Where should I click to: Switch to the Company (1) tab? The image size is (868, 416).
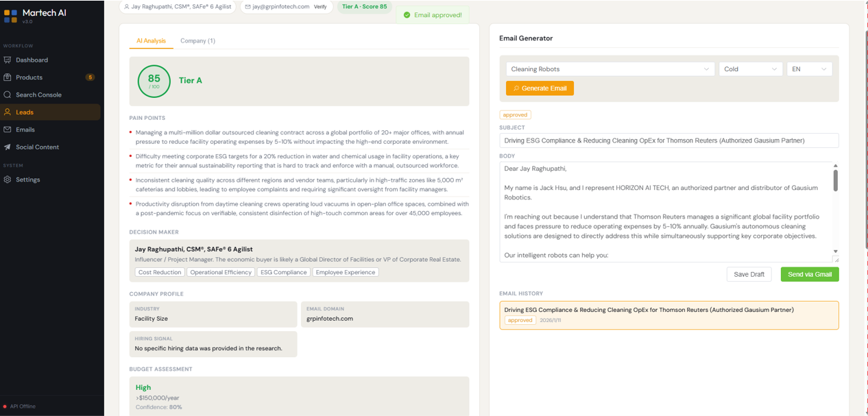(197, 40)
